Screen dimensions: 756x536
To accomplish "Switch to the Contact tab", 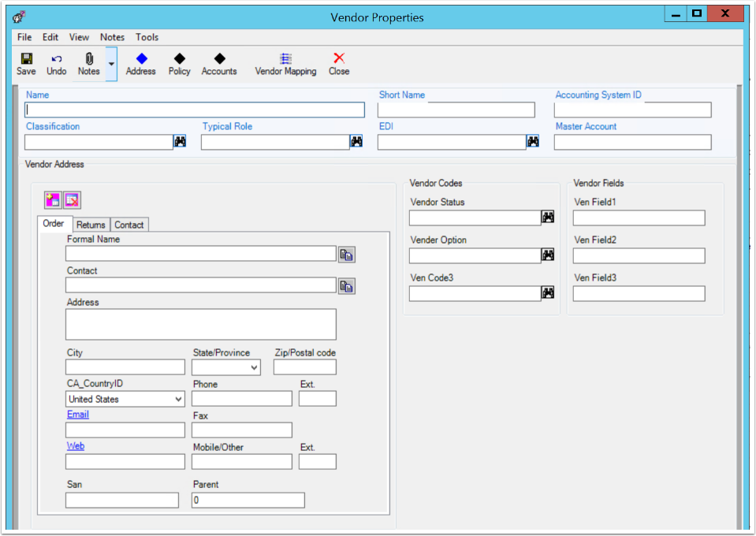I will coord(128,225).
